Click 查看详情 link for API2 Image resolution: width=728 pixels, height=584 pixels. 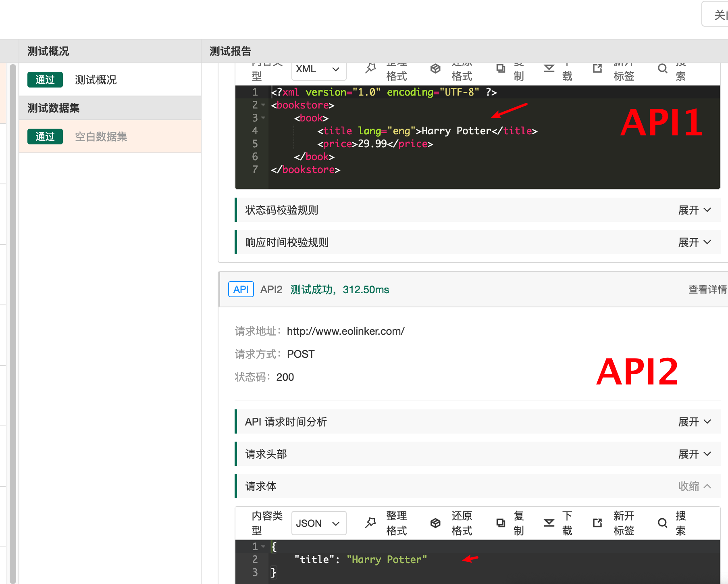click(707, 290)
